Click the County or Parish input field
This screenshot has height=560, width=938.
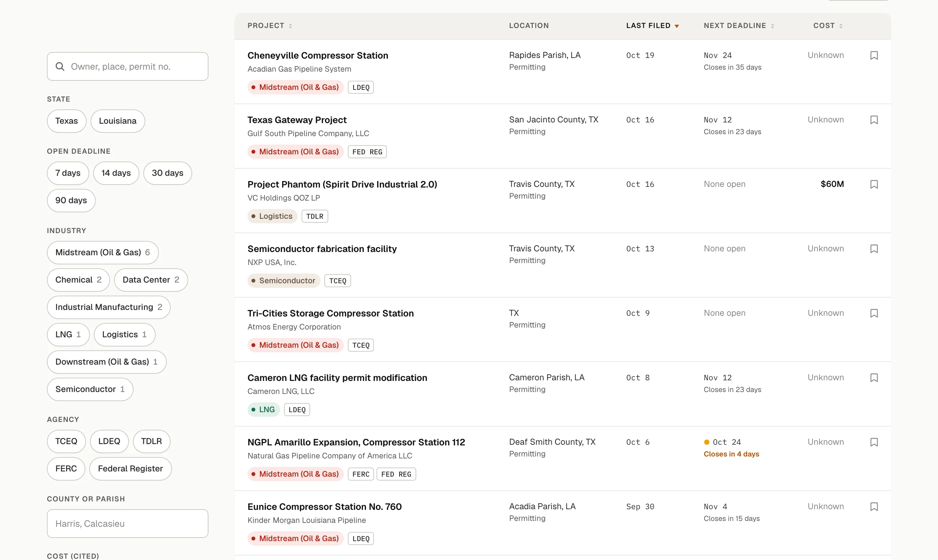coord(128,524)
